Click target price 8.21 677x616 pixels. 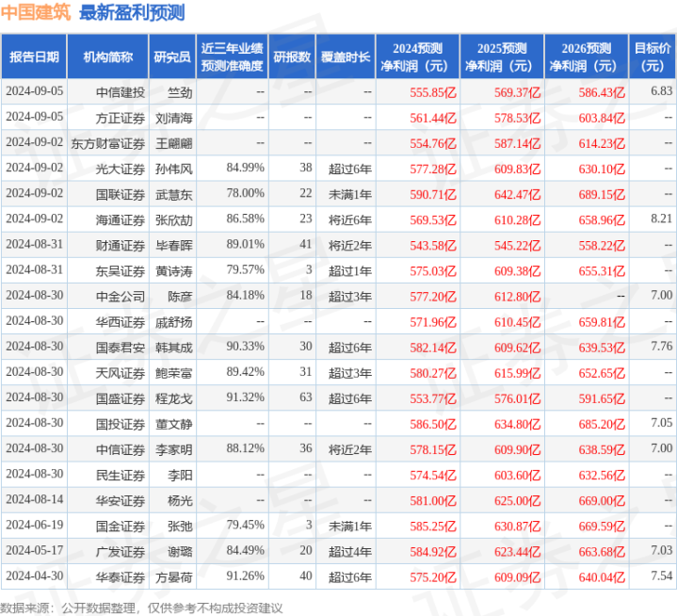[x=661, y=219]
